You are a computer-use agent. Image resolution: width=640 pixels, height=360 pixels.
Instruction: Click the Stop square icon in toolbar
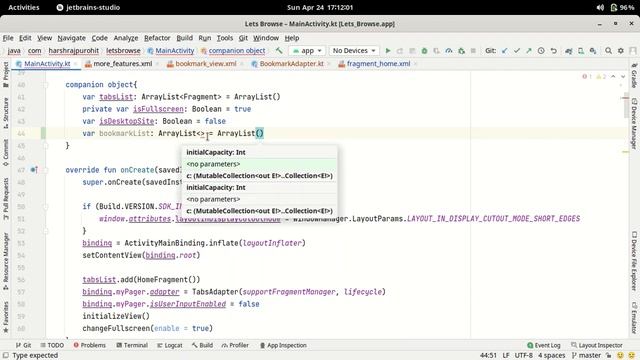click(473, 51)
